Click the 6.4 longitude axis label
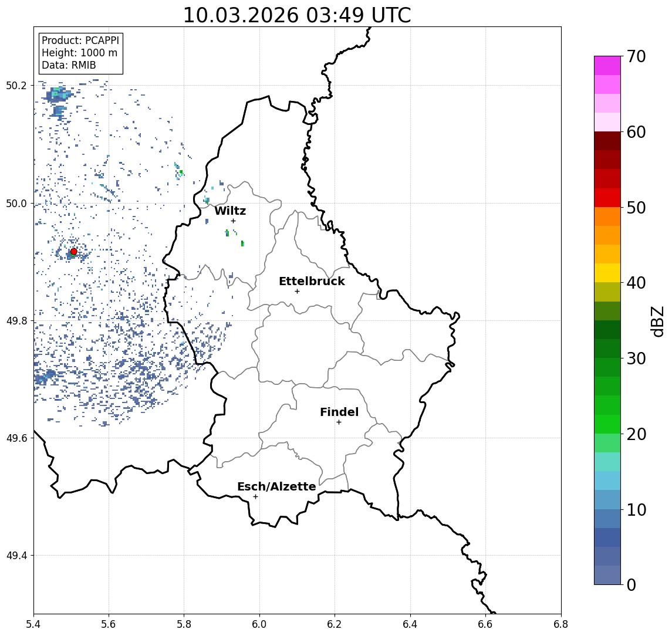Viewport: 672px width, 636px height. pos(410,624)
